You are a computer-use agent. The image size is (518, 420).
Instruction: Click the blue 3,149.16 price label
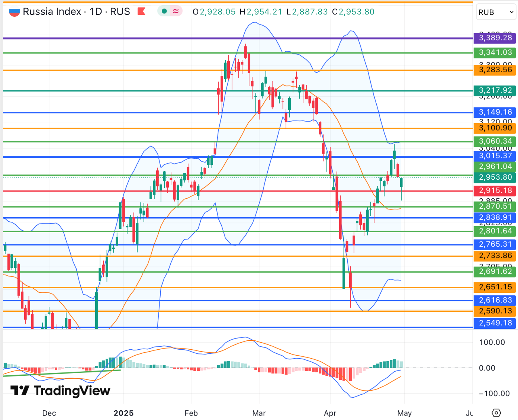click(x=495, y=112)
